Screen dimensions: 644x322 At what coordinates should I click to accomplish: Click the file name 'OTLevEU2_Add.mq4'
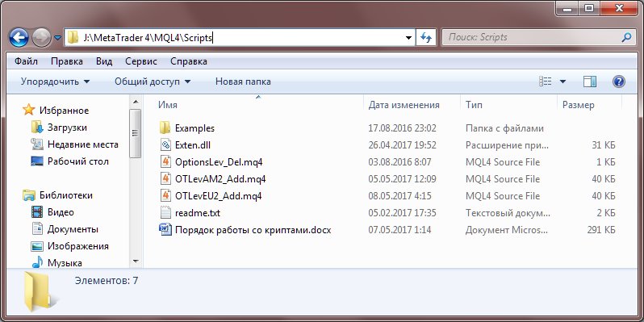point(218,196)
